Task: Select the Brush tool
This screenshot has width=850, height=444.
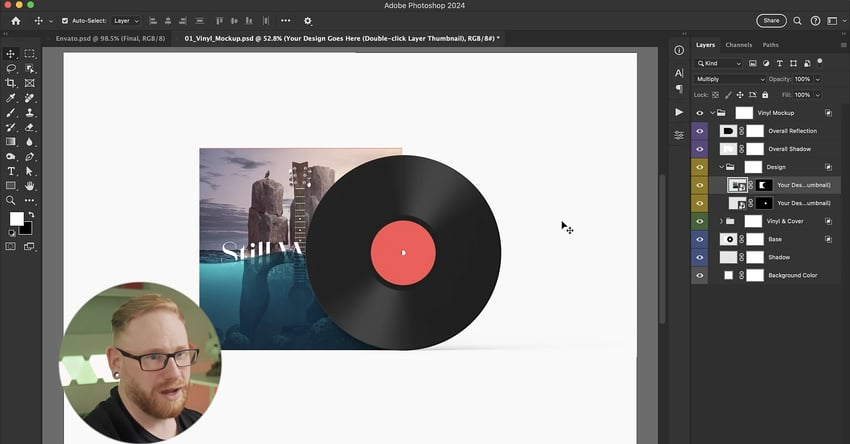Action: pos(10,113)
